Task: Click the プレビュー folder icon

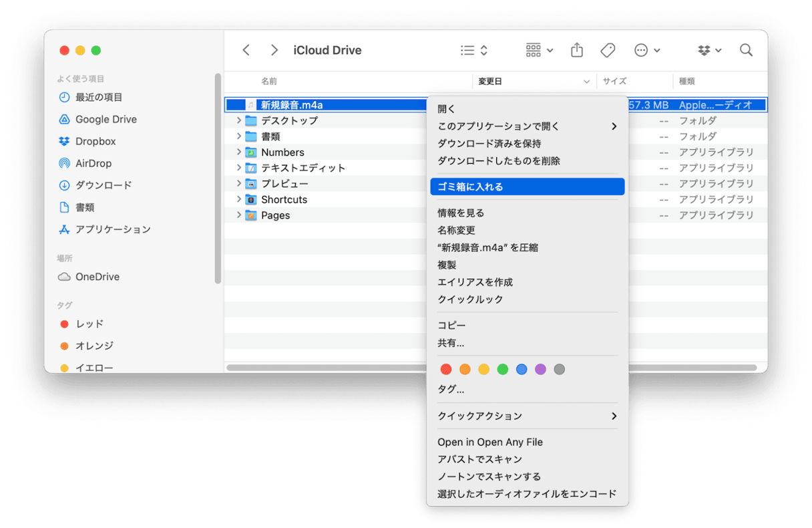Action: pyautogui.click(x=251, y=184)
